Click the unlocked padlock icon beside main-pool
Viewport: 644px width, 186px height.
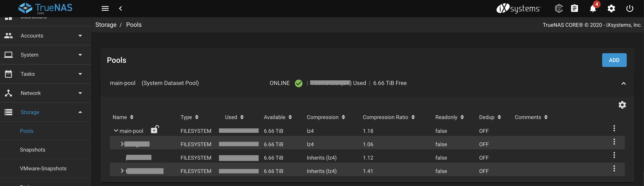click(155, 129)
